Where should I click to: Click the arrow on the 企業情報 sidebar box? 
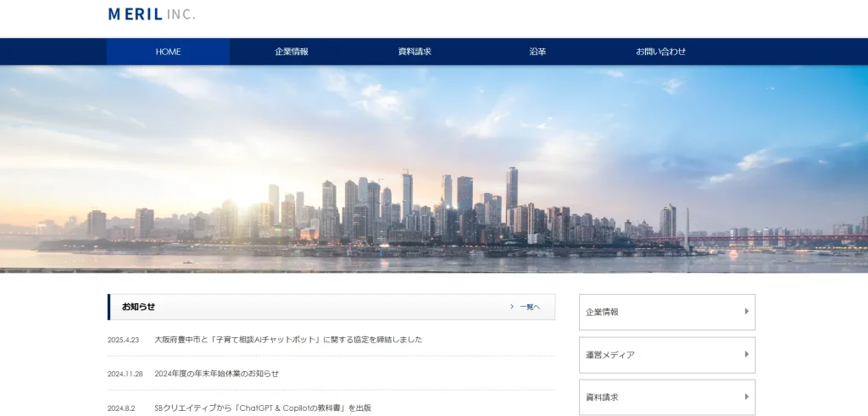(x=746, y=312)
